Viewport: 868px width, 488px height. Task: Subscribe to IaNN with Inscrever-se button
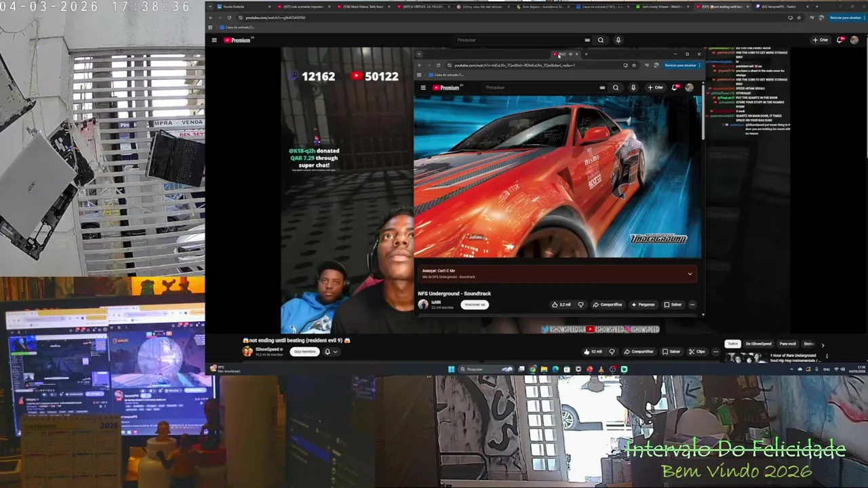pos(475,304)
